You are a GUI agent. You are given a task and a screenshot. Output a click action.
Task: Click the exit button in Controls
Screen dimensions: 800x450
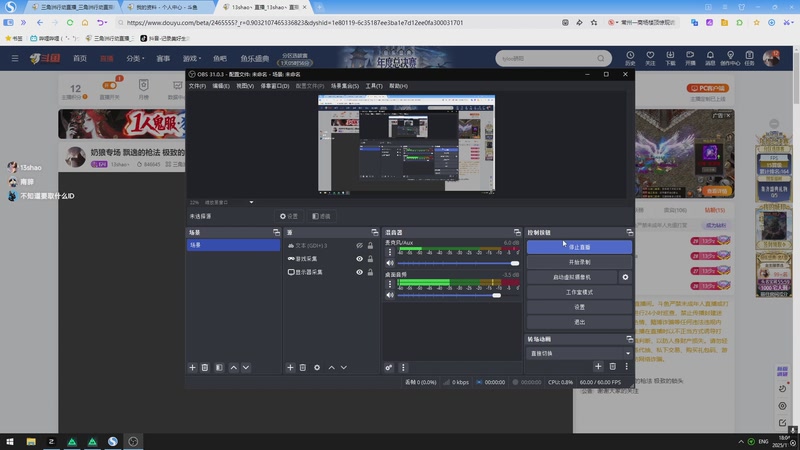pyautogui.click(x=580, y=322)
